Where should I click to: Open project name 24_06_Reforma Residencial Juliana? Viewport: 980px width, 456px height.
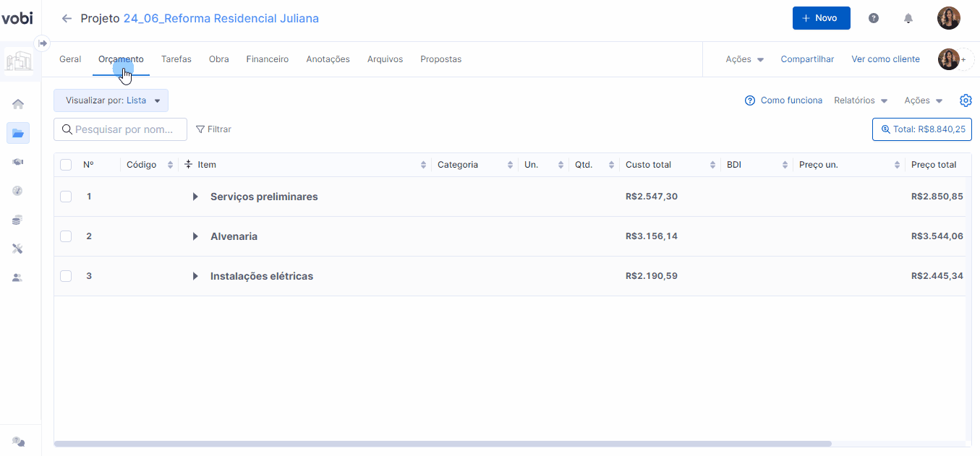click(221, 18)
